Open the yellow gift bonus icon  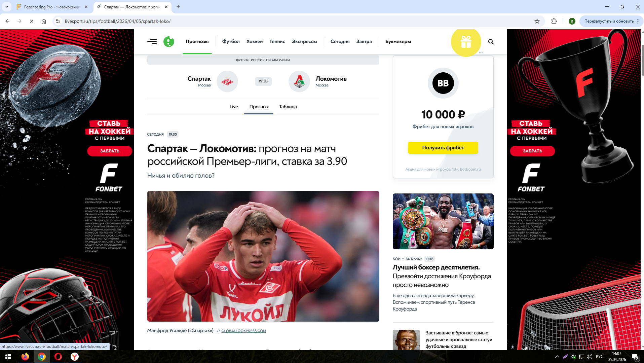click(466, 42)
